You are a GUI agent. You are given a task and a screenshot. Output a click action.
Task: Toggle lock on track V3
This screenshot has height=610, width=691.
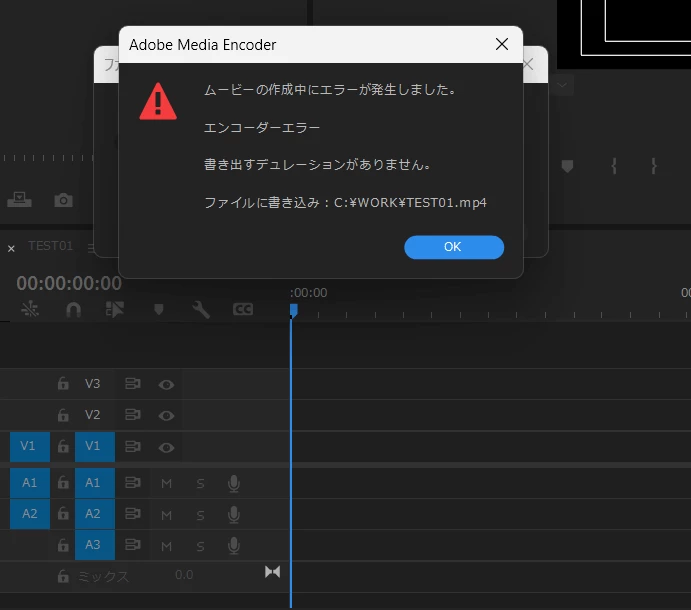click(63, 383)
